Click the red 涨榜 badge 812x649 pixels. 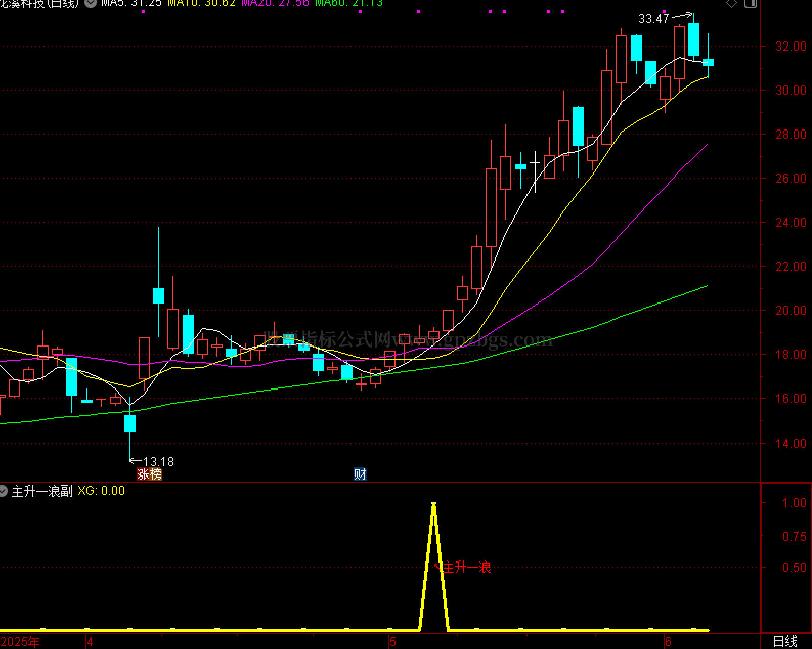(149, 474)
